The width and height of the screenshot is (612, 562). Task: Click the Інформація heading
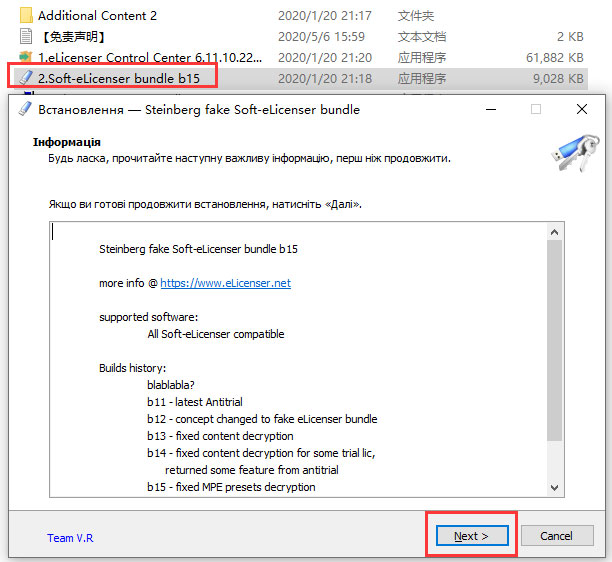pyautogui.click(x=67, y=142)
